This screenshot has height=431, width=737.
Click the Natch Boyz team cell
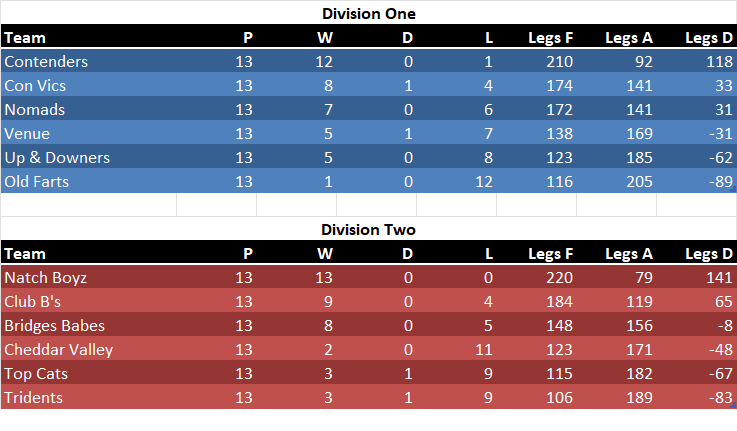45,277
